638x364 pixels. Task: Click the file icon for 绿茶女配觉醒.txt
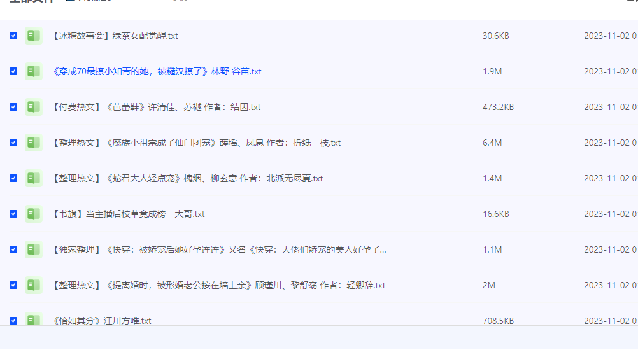pyautogui.click(x=33, y=36)
